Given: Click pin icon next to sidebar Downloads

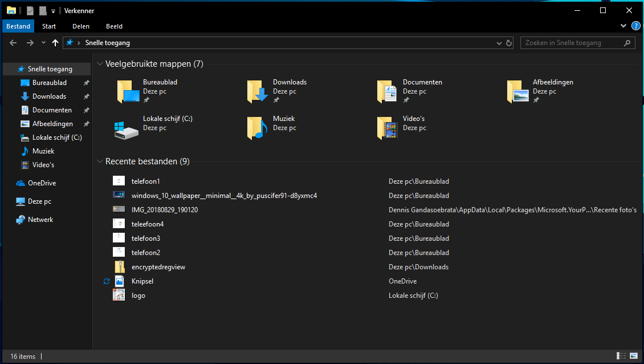Looking at the screenshot, I should click(x=86, y=96).
